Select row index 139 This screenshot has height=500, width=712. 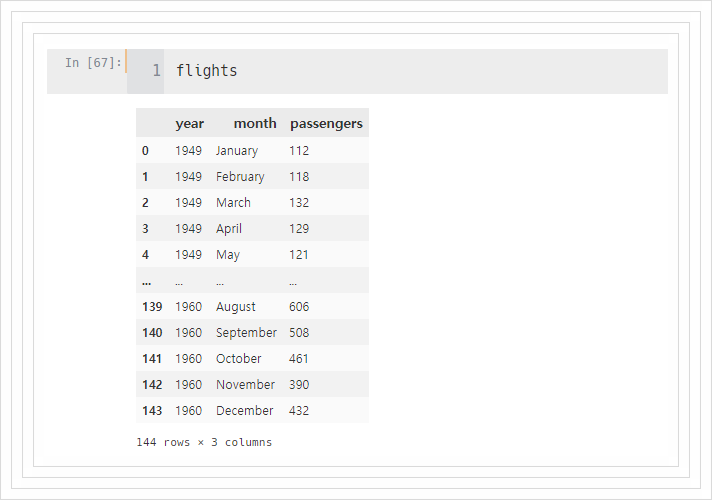(152, 307)
